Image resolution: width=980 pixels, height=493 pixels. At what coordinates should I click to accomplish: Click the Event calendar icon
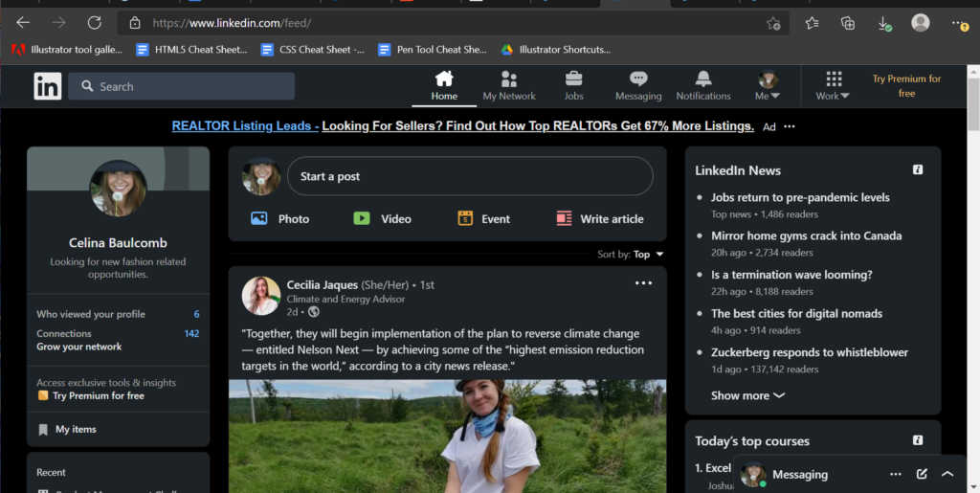tap(464, 218)
